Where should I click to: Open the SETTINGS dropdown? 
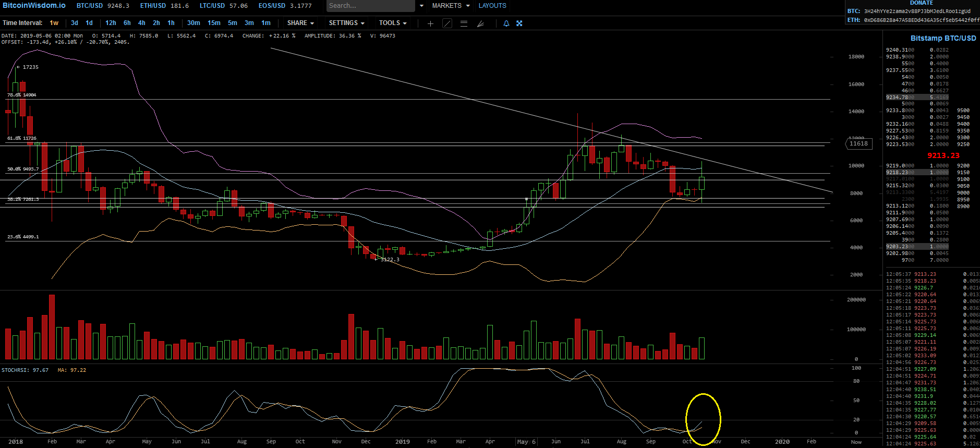pos(346,23)
